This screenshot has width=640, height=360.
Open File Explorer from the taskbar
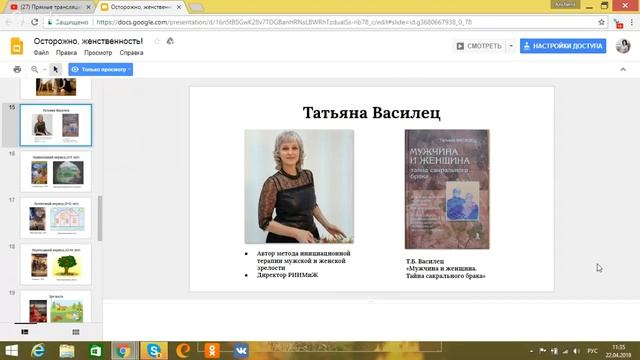point(67,351)
